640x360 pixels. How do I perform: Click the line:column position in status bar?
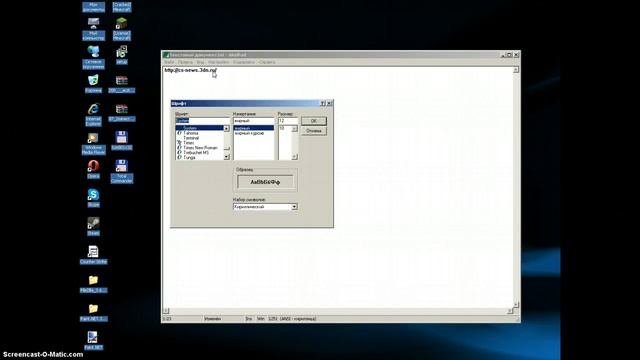167,319
